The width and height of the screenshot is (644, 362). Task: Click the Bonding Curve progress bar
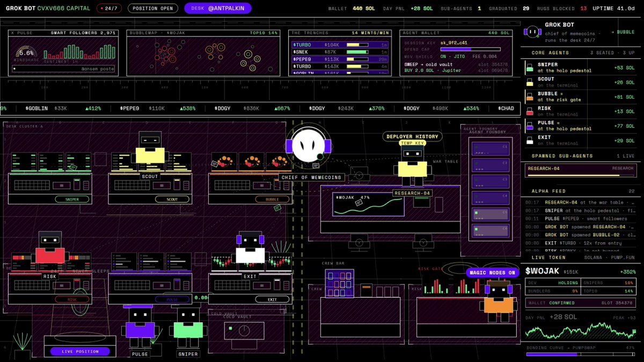click(x=581, y=353)
